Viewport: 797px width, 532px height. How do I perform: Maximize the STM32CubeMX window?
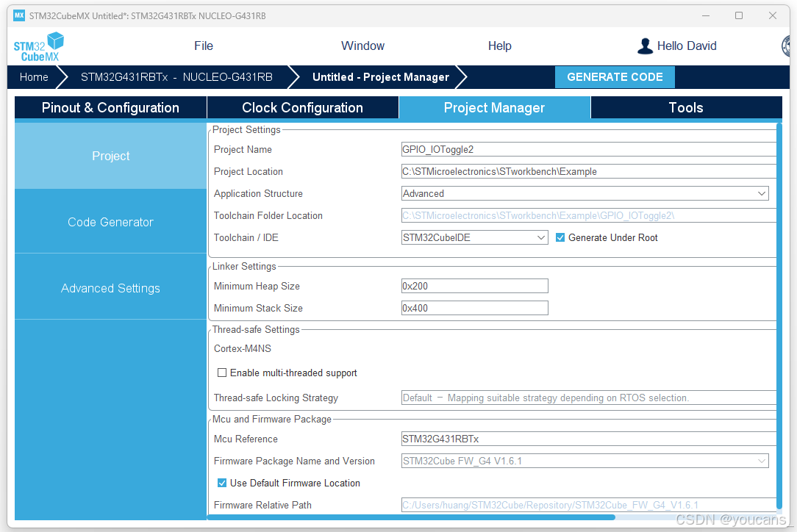coord(739,15)
